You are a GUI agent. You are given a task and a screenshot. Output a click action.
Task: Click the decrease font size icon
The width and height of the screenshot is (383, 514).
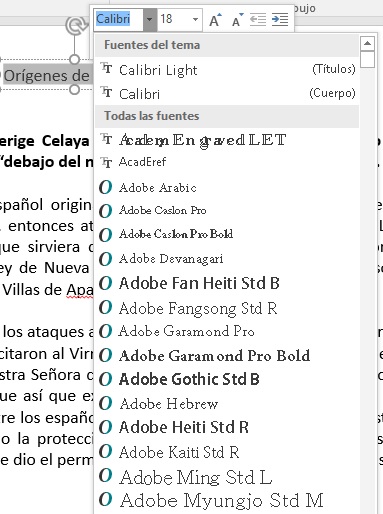237,20
